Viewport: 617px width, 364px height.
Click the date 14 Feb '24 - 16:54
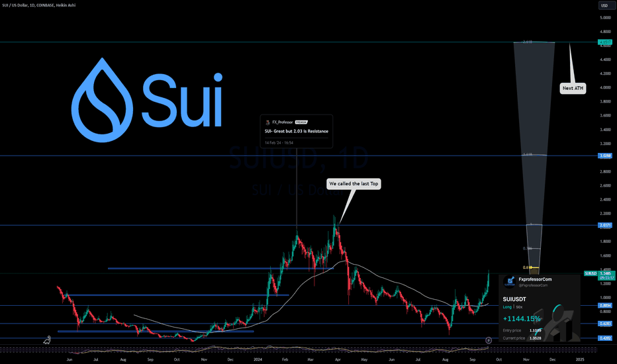point(279,143)
